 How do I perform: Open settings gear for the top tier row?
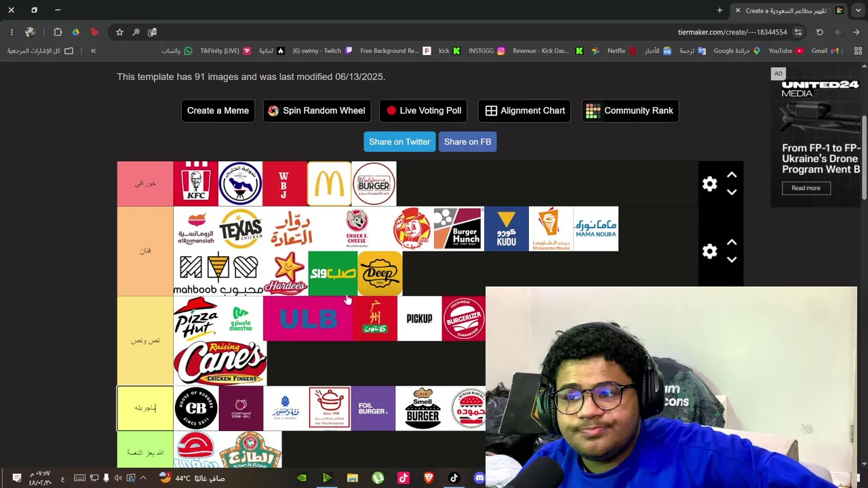(709, 184)
